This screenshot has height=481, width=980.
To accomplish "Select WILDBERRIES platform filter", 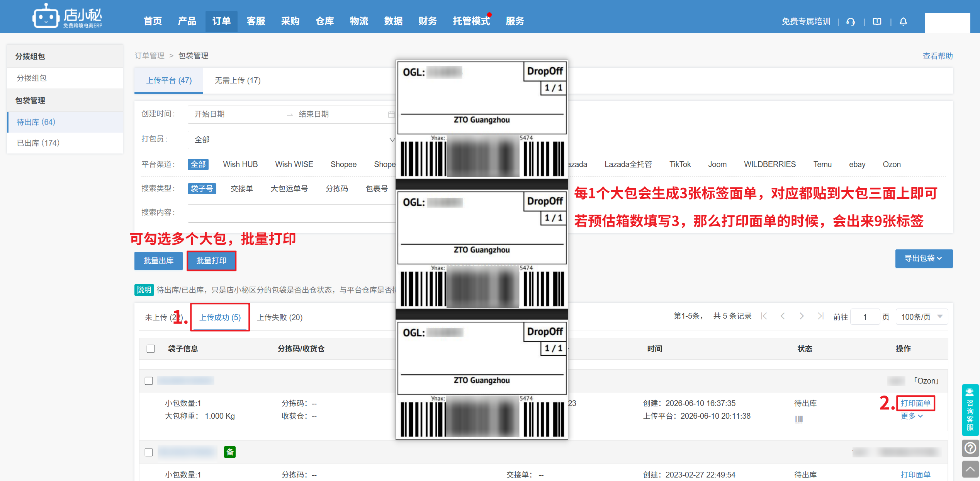I will (x=769, y=164).
